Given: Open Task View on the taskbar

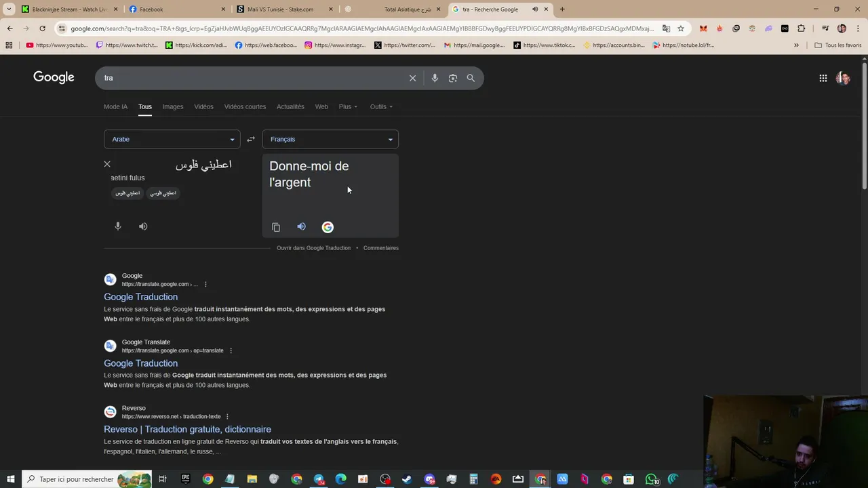Looking at the screenshot, I should (163, 479).
